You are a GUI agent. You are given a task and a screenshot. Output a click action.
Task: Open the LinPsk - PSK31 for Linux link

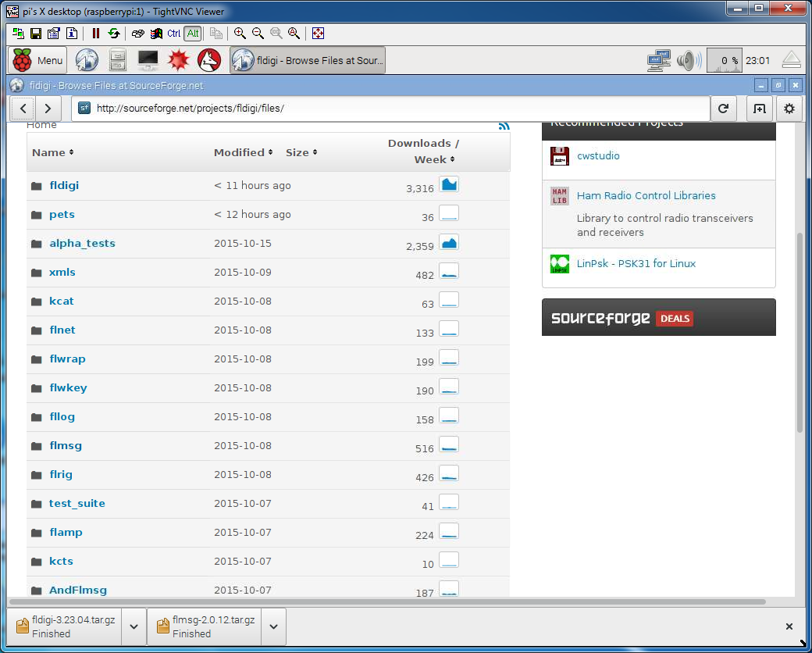click(636, 264)
